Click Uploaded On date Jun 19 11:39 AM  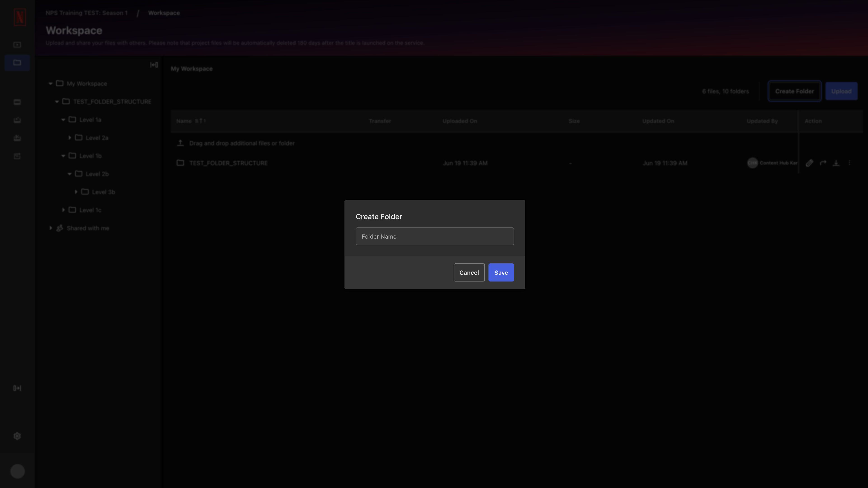465,163
